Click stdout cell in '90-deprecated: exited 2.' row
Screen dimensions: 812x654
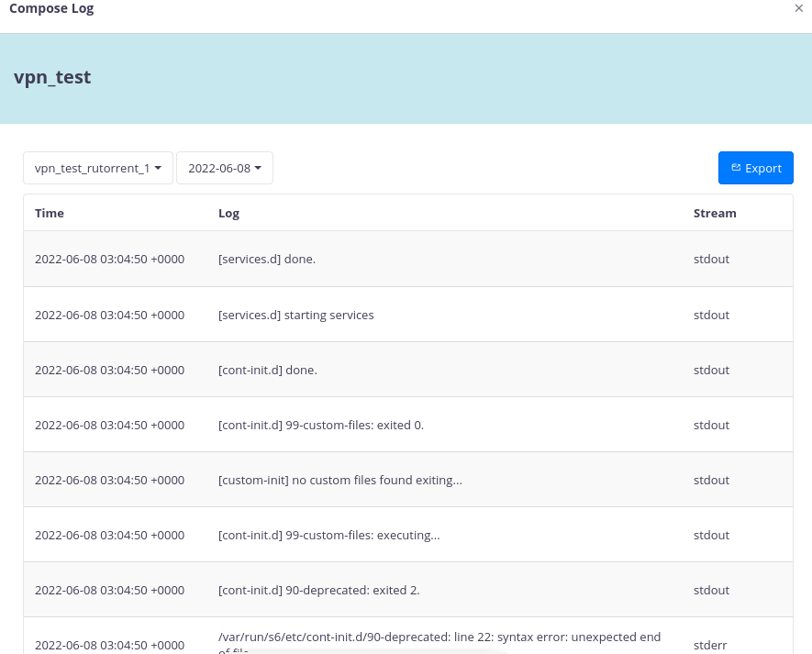tap(711, 591)
